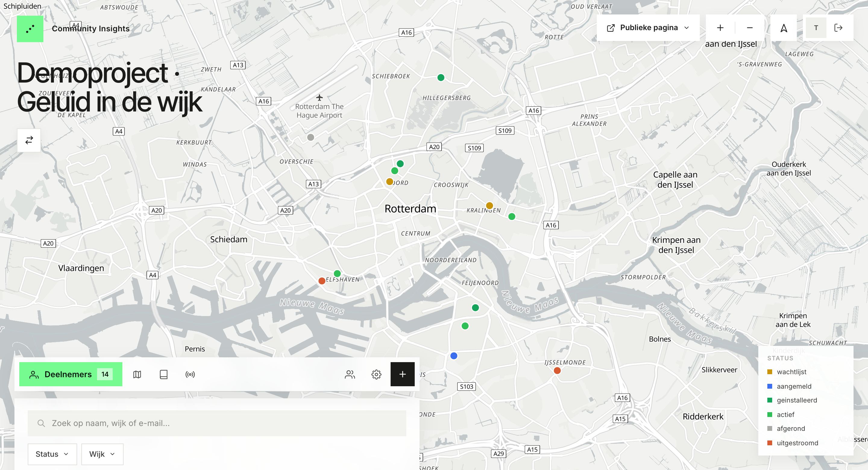The width and height of the screenshot is (868, 470).
Task: Click the aangemeld blue legend swatch
Action: tap(770, 386)
